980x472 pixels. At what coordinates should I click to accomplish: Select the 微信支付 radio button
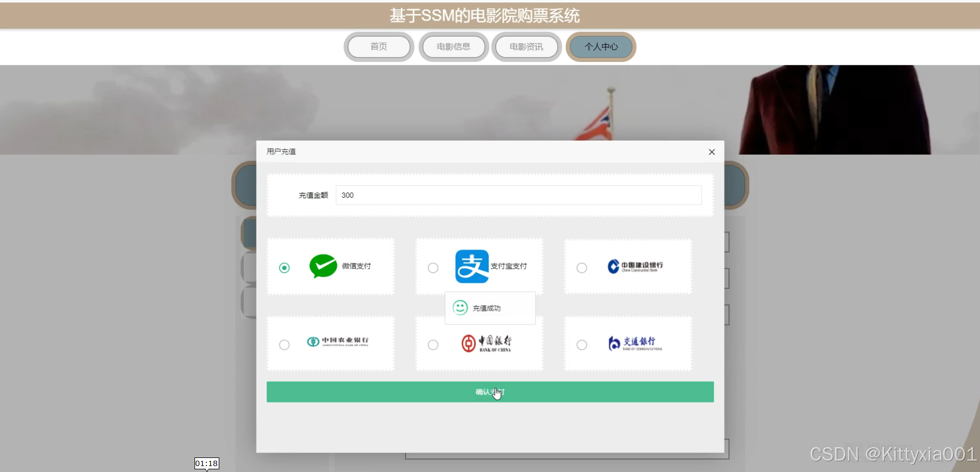pyautogui.click(x=284, y=268)
